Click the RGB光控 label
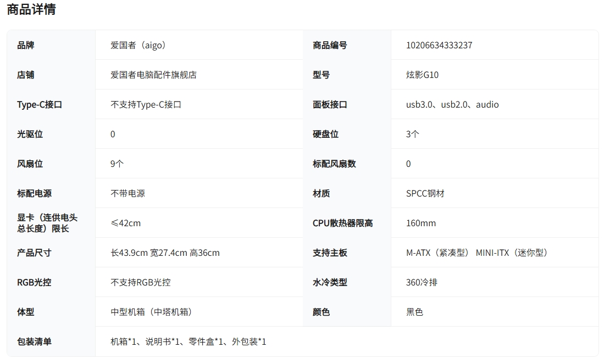Viewport: 604px width, 364px height. click(x=34, y=282)
